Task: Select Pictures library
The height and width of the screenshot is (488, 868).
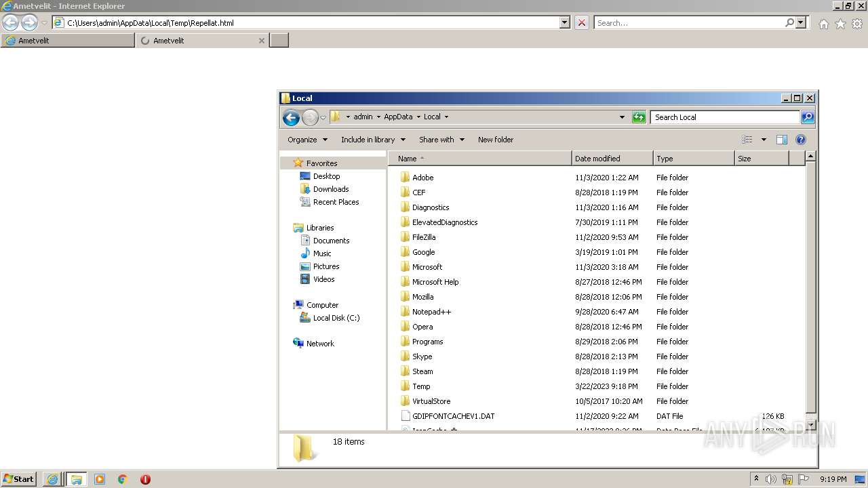Action: (326, 266)
